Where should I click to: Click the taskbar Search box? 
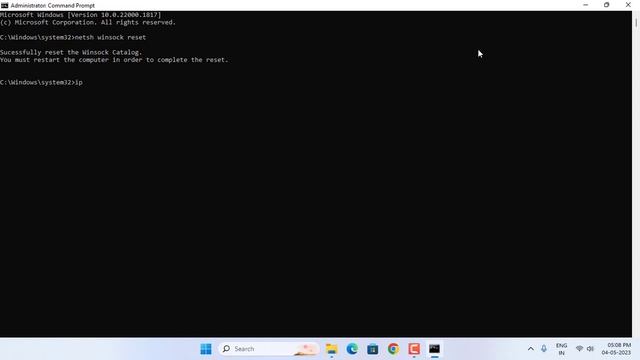pyautogui.click(x=269, y=349)
